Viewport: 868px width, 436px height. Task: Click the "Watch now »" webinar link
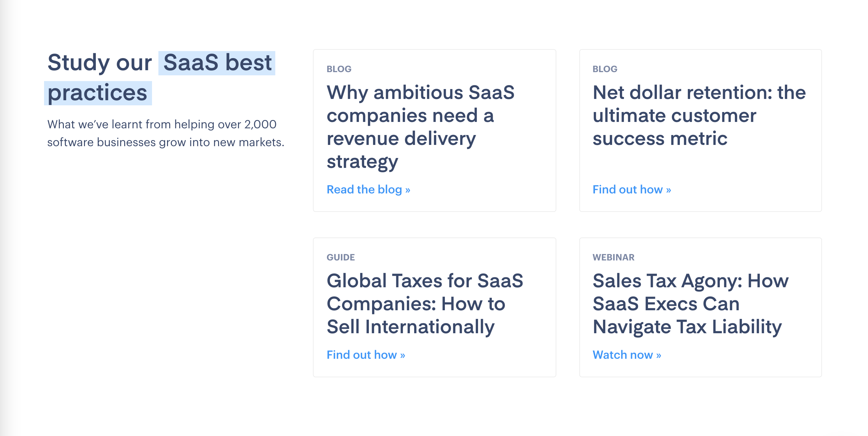[x=626, y=355]
